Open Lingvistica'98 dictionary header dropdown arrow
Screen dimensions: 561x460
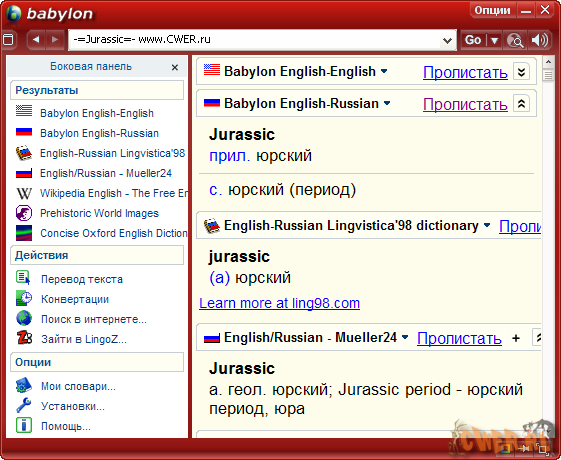[487, 225]
